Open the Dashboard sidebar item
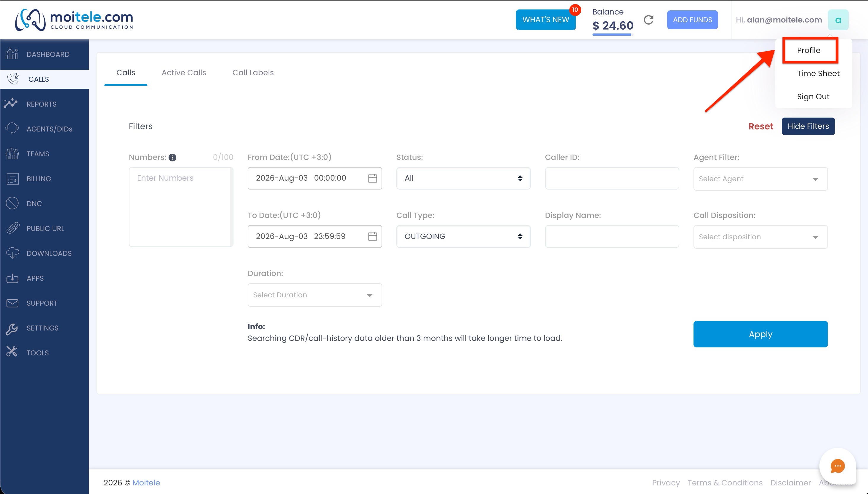Image resolution: width=868 pixels, height=494 pixels. point(44,54)
